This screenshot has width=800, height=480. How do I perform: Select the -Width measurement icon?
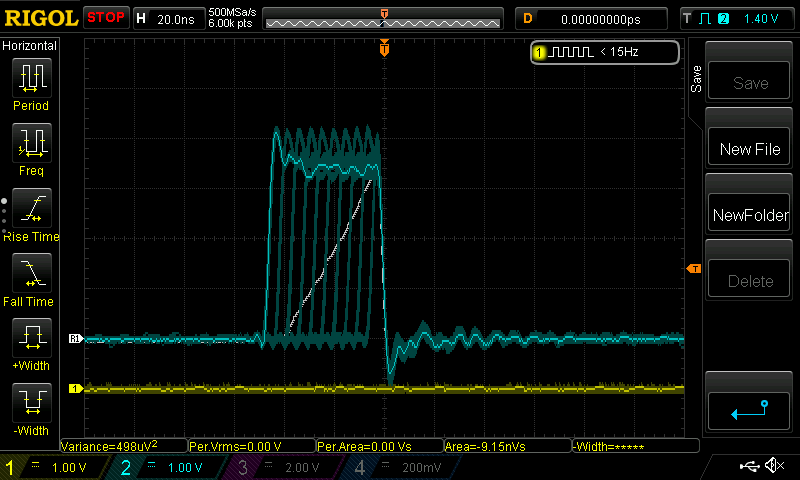(x=32, y=402)
